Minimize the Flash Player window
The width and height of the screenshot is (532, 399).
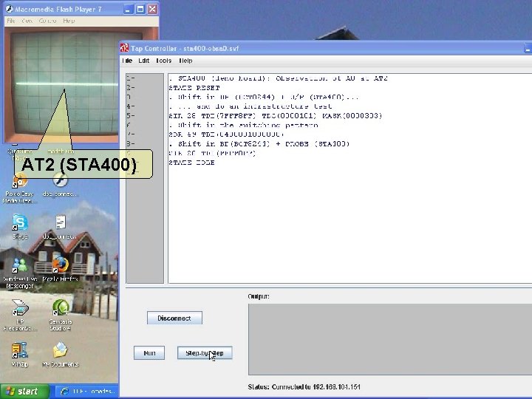(x=128, y=9)
